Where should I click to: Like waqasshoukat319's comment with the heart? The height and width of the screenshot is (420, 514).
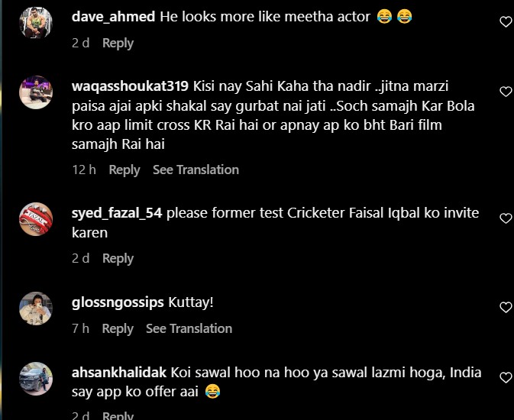click(x=505, y=92)
